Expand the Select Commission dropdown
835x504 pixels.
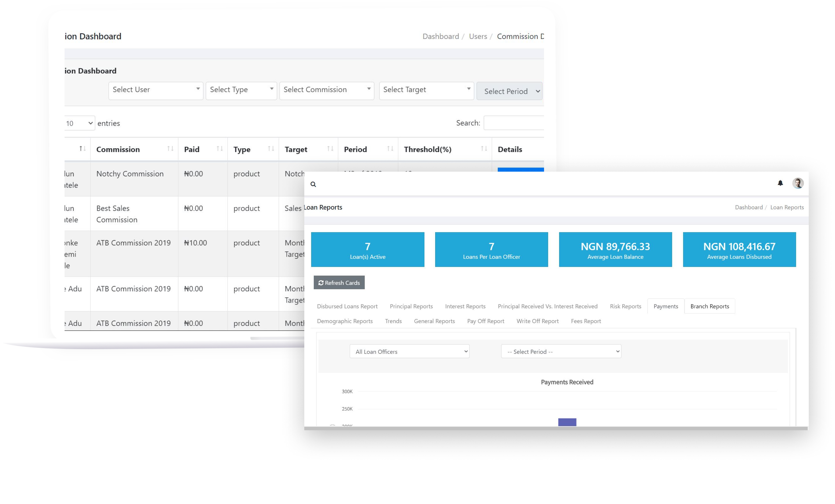point(326,90)
